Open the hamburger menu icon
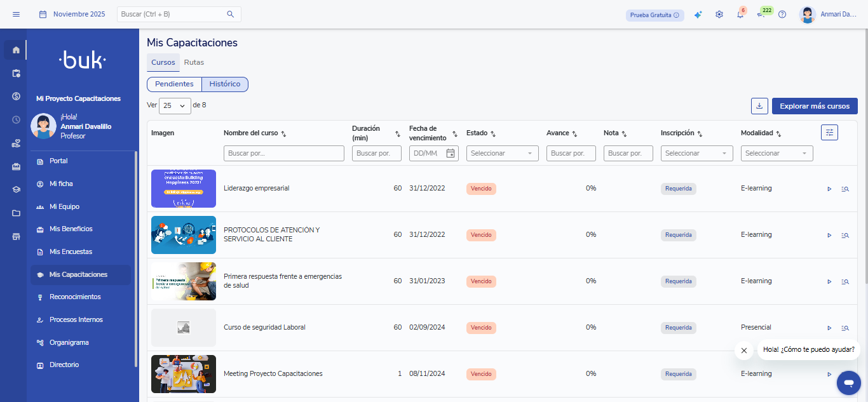 point(16,14)
